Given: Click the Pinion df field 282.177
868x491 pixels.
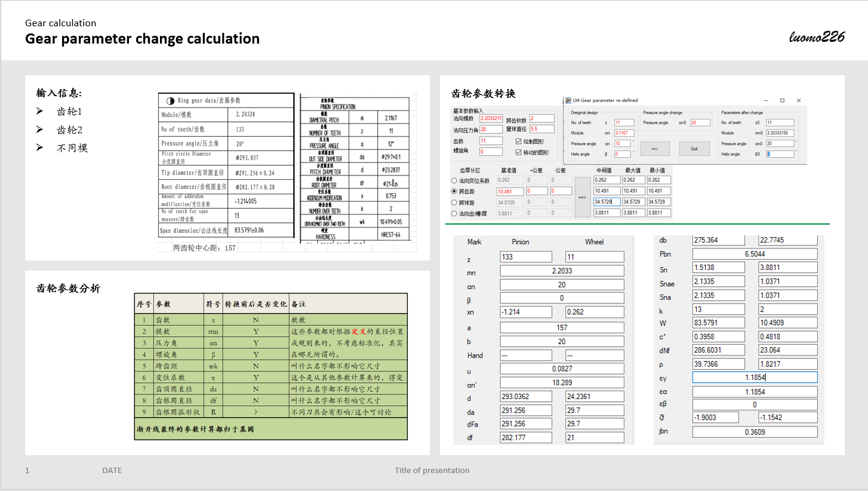Looking at the screenshot, I should coord(526,438).
